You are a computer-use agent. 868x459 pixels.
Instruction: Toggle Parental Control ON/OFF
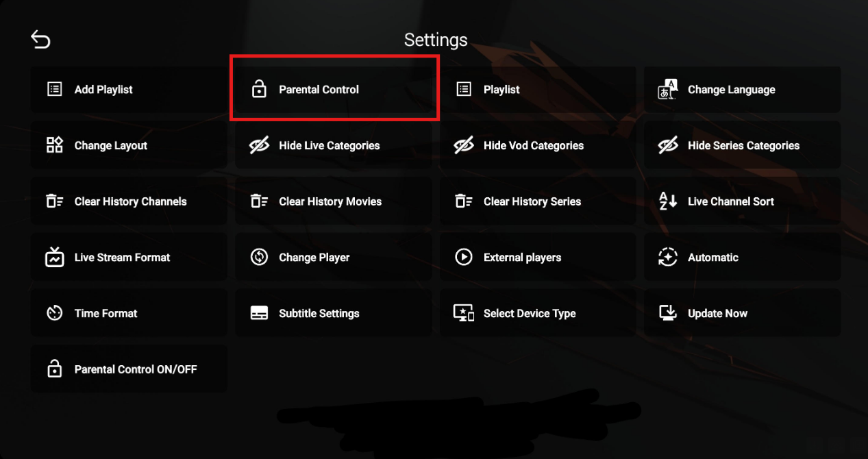(129, 369)
